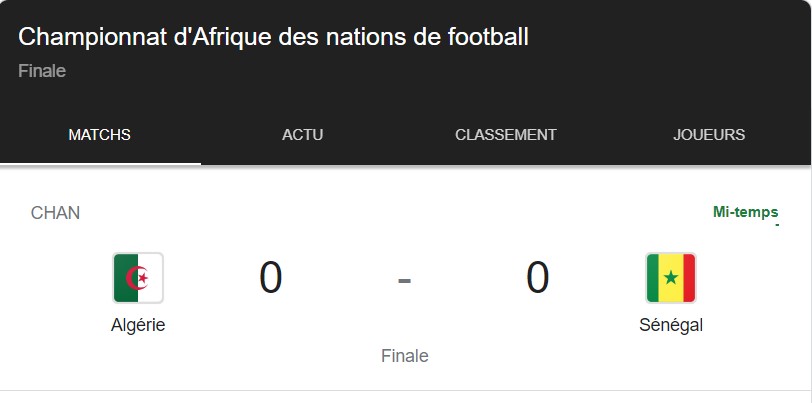Click the small green dash under Mi-temps
812x403 pixels.
(776, 224)
